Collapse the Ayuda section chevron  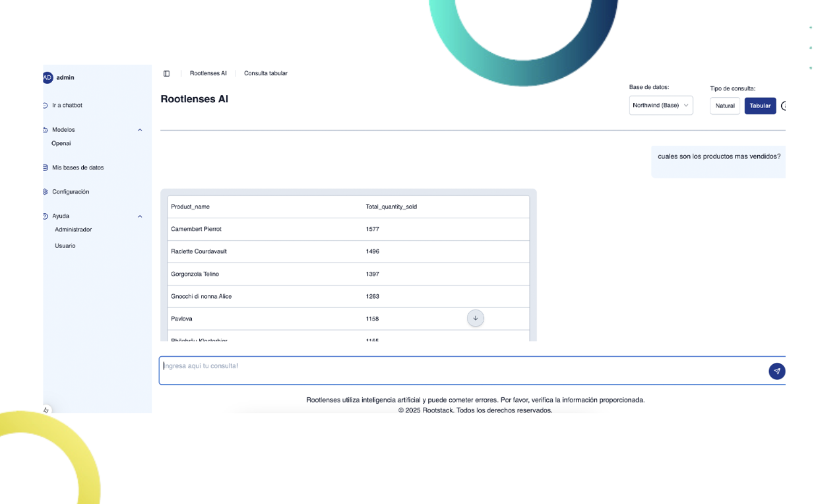click(x=140, y=216)
